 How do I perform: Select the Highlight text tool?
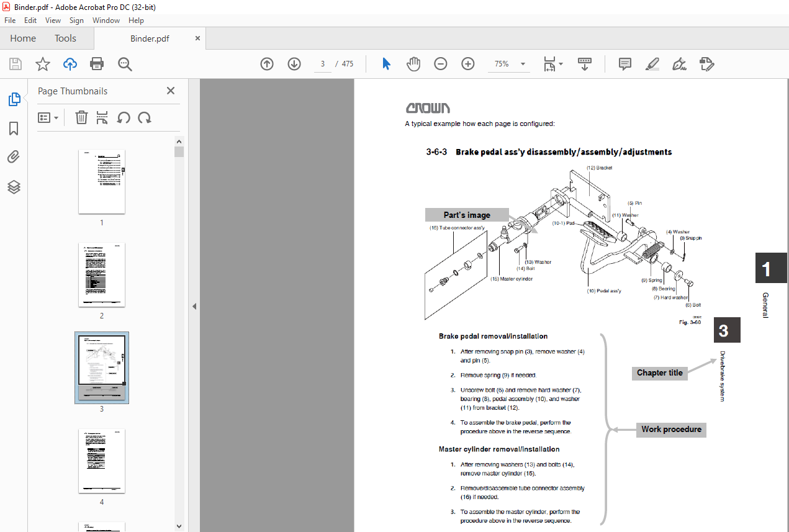click(652, 64)
